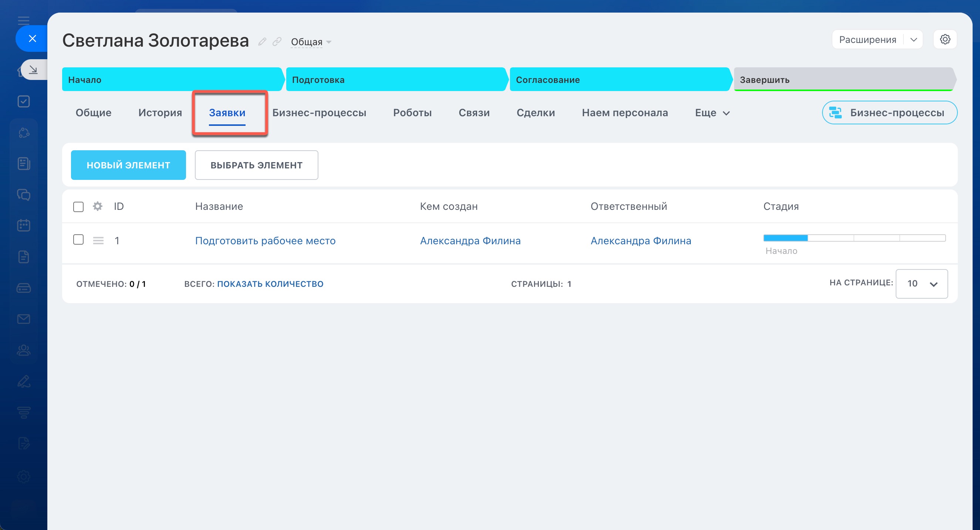The height and width of the screenshot is (530, 980).
Task: Expand the Еще tab menu
Action: click(712, 113)
